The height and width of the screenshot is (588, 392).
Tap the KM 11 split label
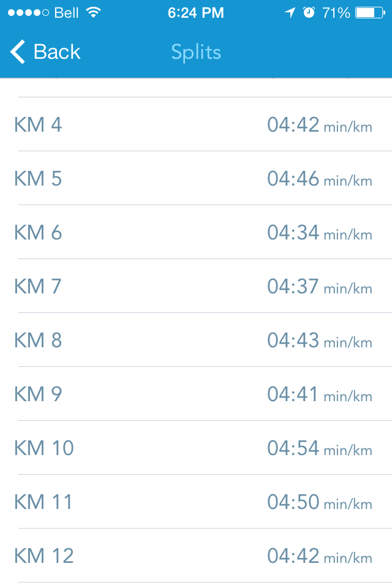43,502
